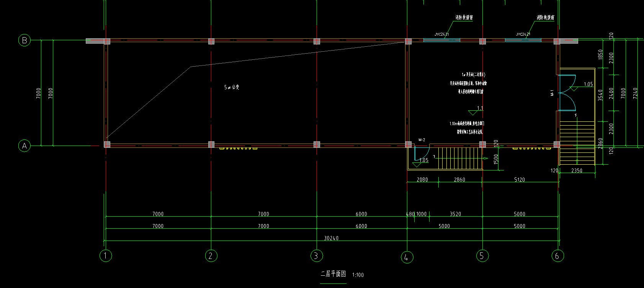
Task: Select the grid axis bubble numbered 6
Action: [557, 255]
